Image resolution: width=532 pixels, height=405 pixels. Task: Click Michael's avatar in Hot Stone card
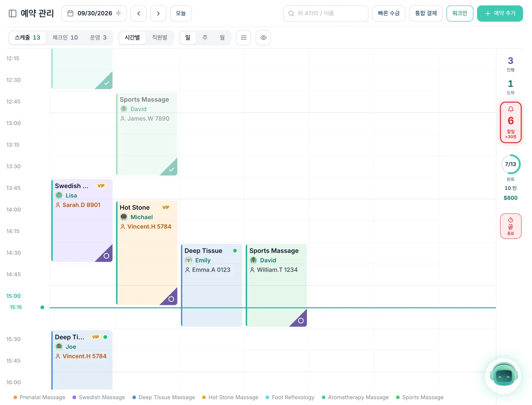[x=124, y=217]
